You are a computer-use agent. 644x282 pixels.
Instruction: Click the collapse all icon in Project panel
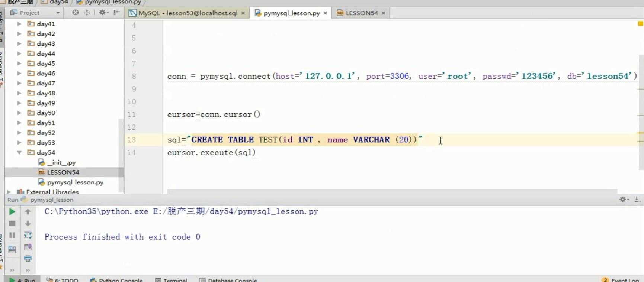pyautogui.click(x=87, y=13)
